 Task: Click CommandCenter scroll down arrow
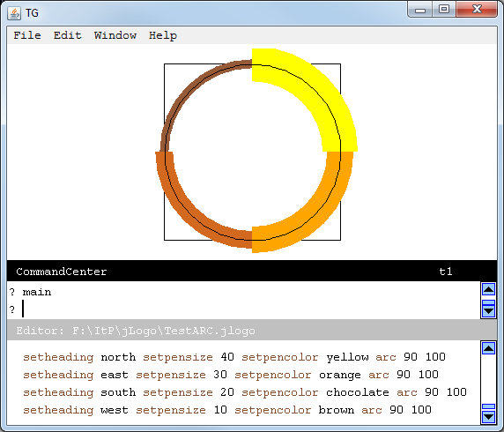[488, 310]
